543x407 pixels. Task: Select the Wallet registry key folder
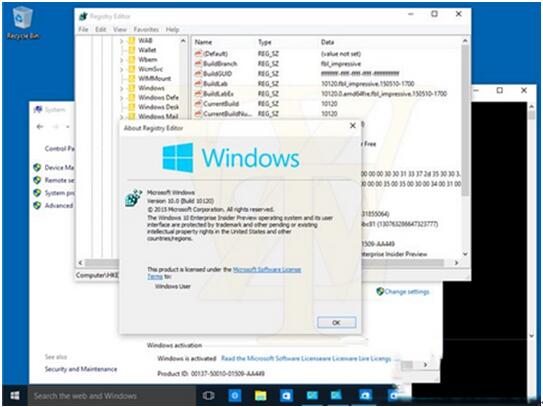coord(147,50)
